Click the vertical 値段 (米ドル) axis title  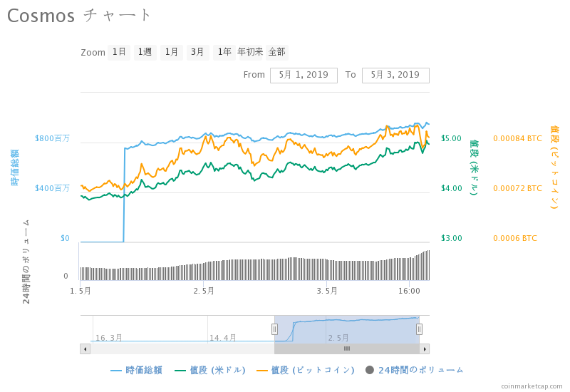[474, 167]
